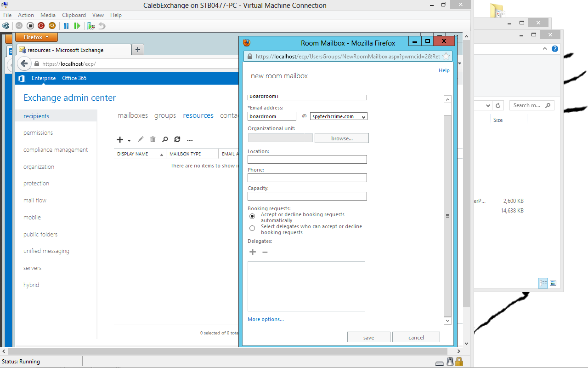The image size is (588, 368).
Task: Switch to the mailboxes tab
Action: click(133, 115)
